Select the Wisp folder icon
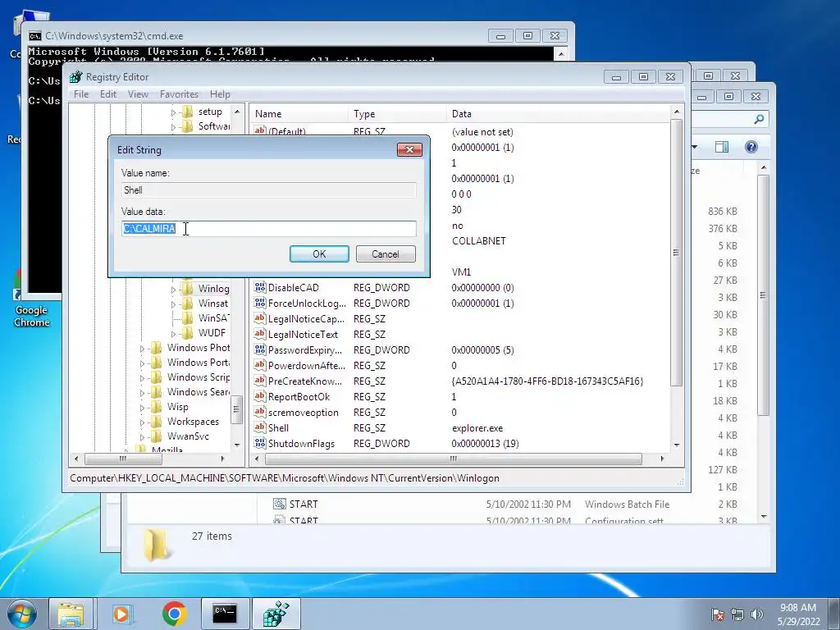The height and width of the screenshot is (630, 840). (x=156, y=407)
